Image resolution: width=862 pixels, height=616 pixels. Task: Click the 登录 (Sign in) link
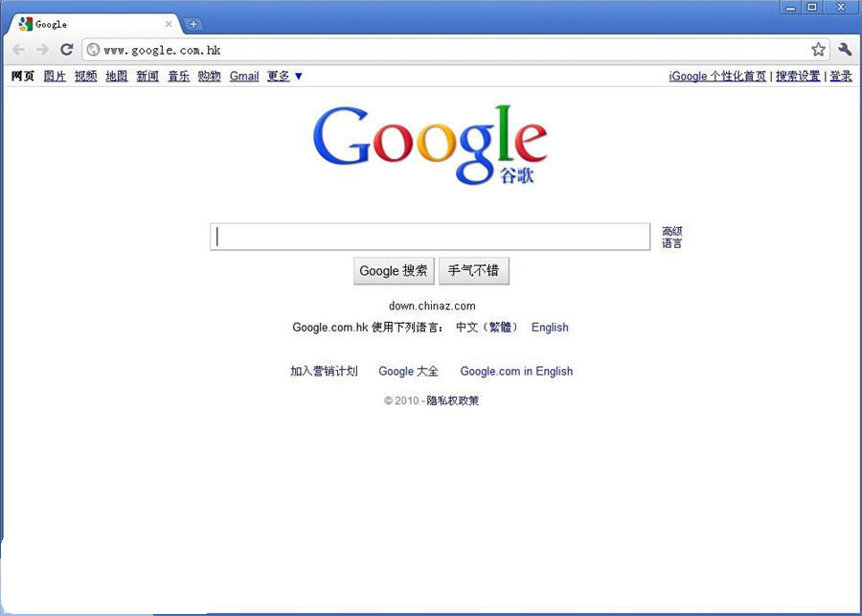[841, 77]
